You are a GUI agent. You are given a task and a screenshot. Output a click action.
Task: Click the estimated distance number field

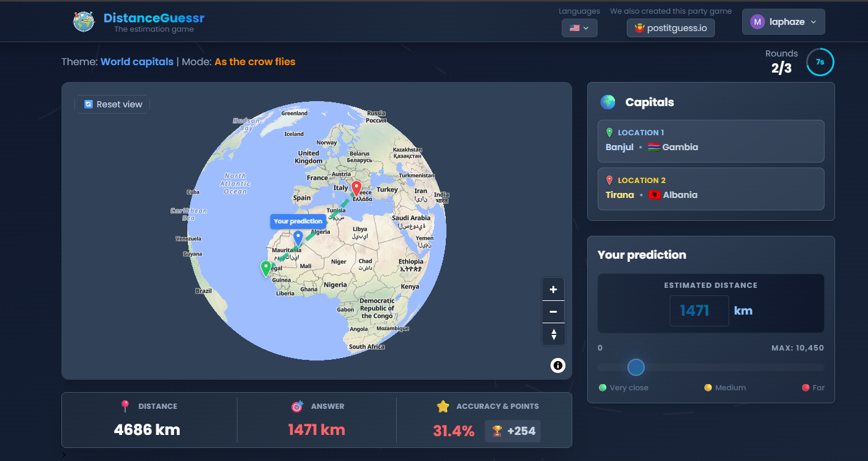(699, 310)
